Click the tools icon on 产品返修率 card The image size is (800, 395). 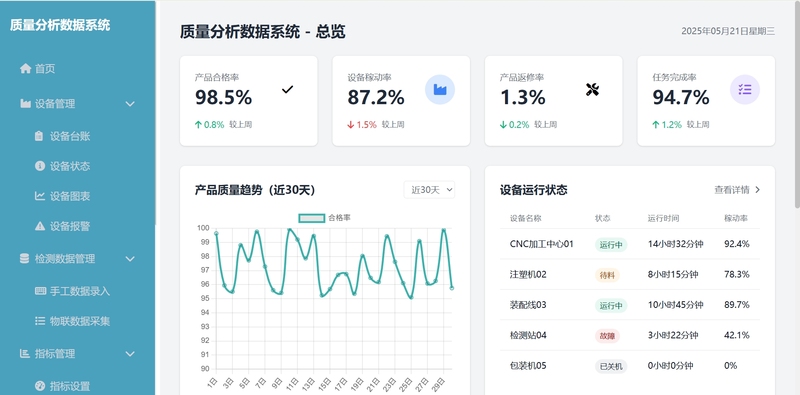tap(592, 90)
